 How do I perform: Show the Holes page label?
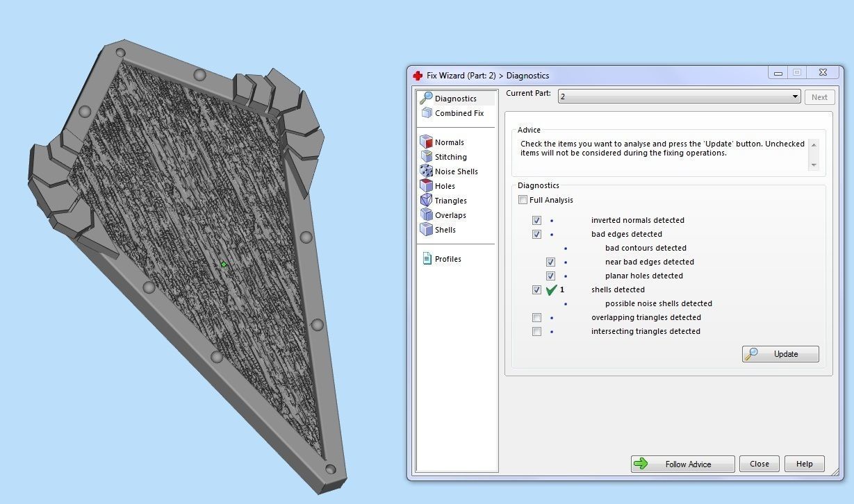pyautogui.click(x=445, y=186)
